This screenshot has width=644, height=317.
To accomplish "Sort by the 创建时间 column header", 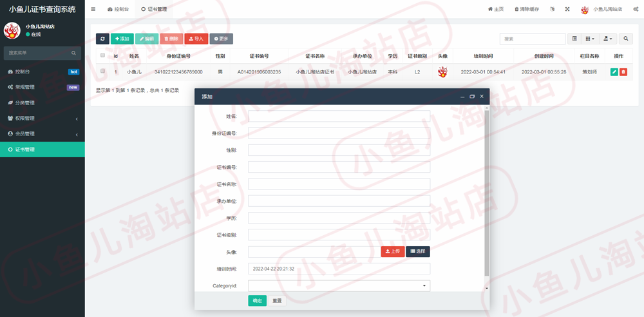I will pos(544,56).
